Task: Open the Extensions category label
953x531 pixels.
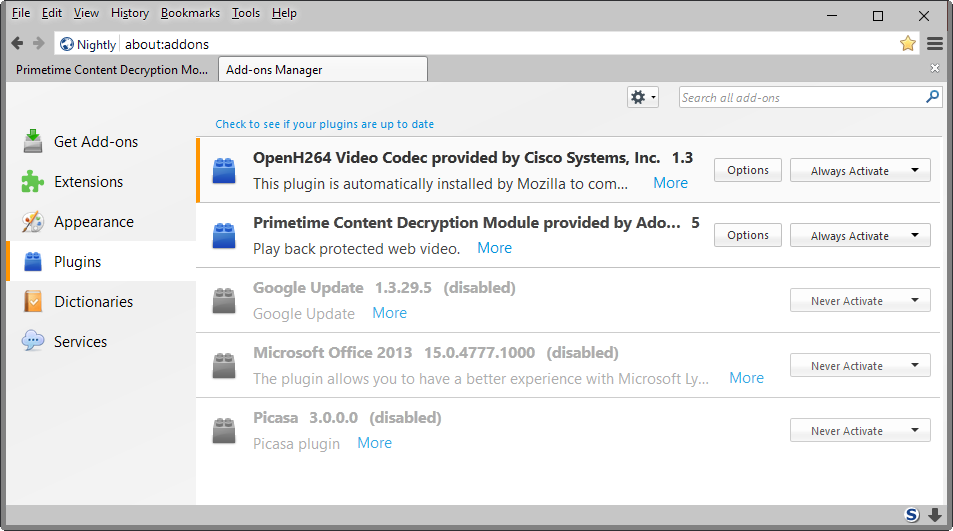Action: click(x=88, y=182)
